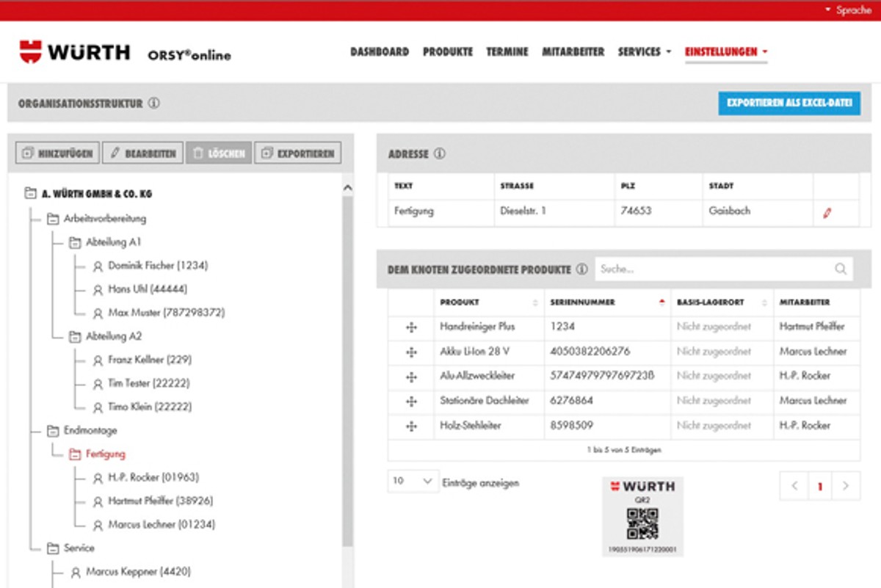
Task: Open the entries-per-page dropdown showing 10
Action: (413, 482)
